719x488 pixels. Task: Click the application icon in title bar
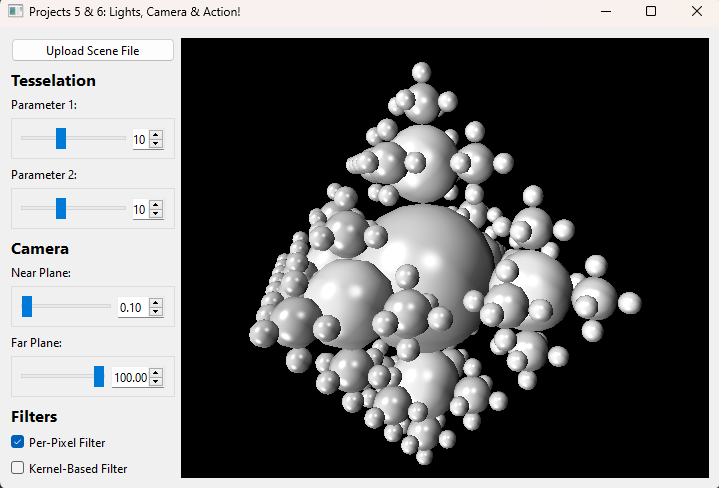15,11
